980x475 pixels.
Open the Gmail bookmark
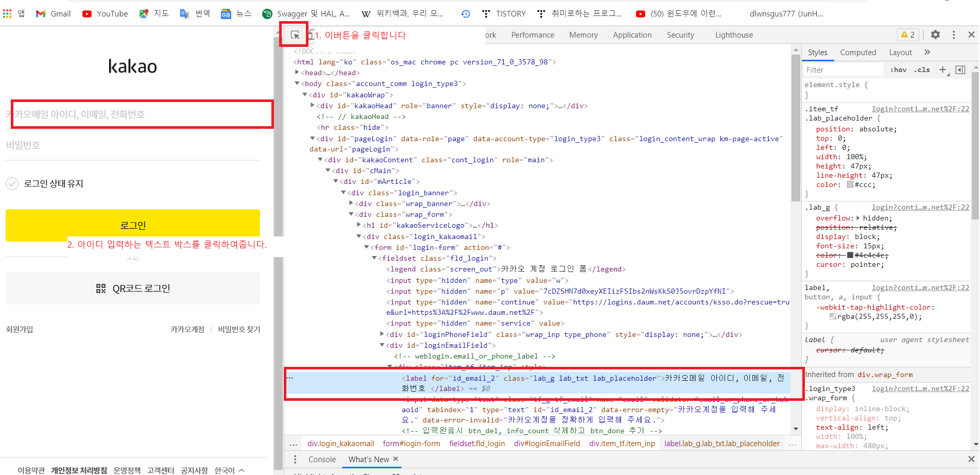click(x=54, y=14)
